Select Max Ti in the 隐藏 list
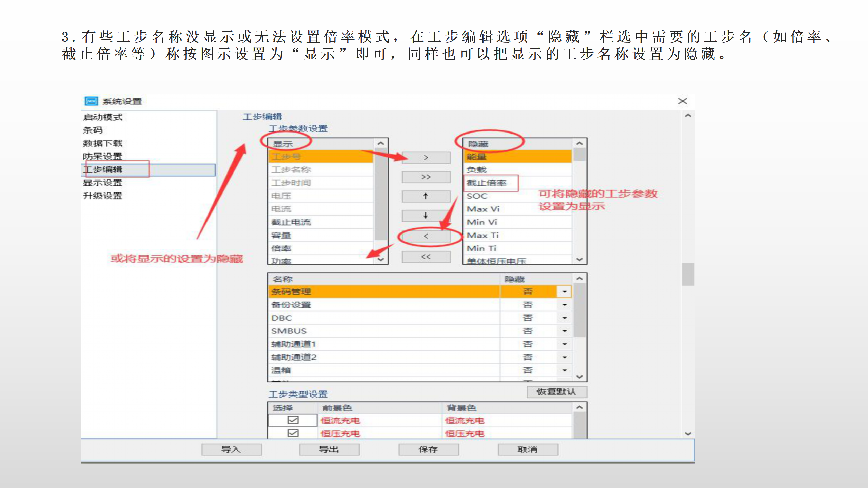 tap(518, 235)
